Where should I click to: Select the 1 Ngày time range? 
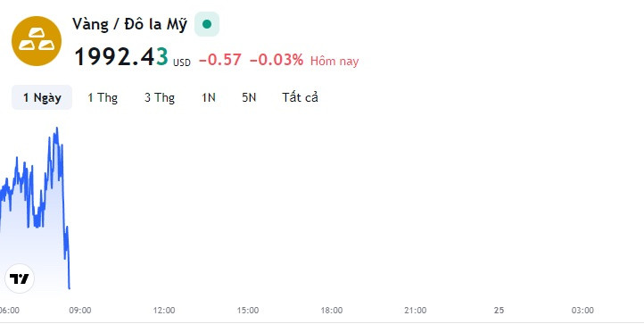[42, 97]
